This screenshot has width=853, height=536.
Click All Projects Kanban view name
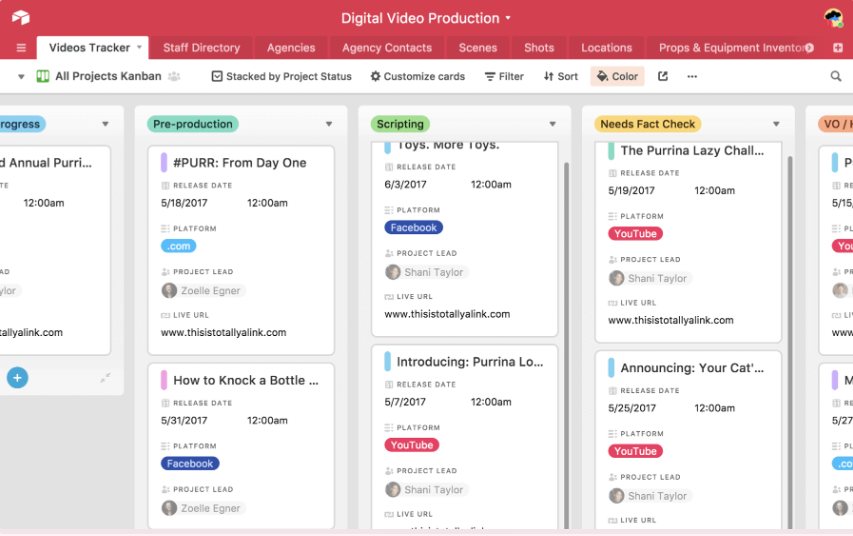click(x=108, y=76)
